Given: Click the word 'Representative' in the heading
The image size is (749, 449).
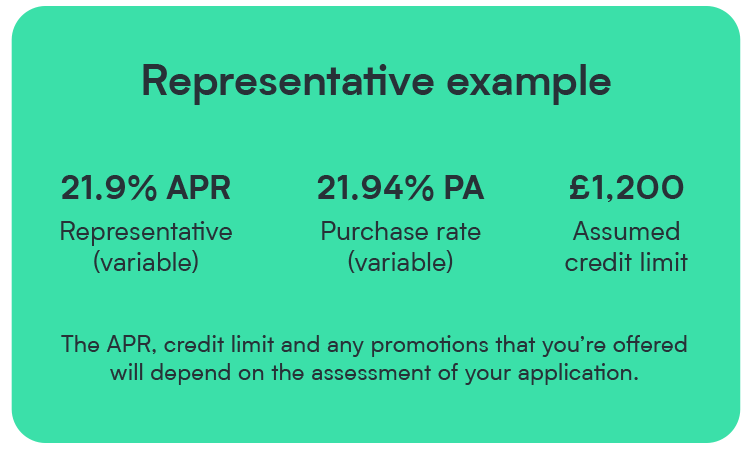Looking at the screenshot, I should pos(288,81).
